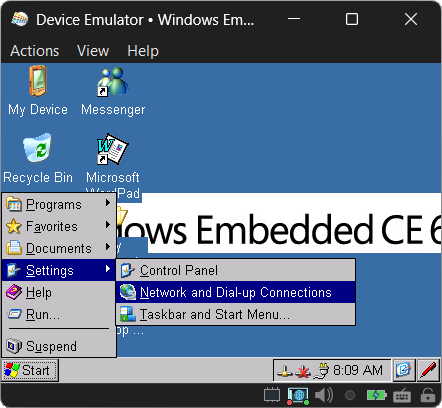442x408 pixels.
Task: Click the Taskbar and Start Menu icon
Action: coord(128,314)
